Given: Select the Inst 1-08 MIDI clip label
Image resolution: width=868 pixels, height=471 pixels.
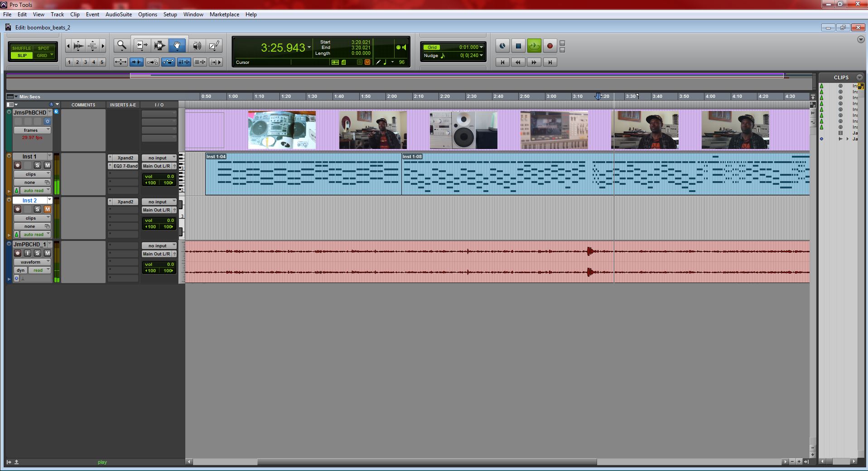Looking at the screenshot, I should point(412,157).
